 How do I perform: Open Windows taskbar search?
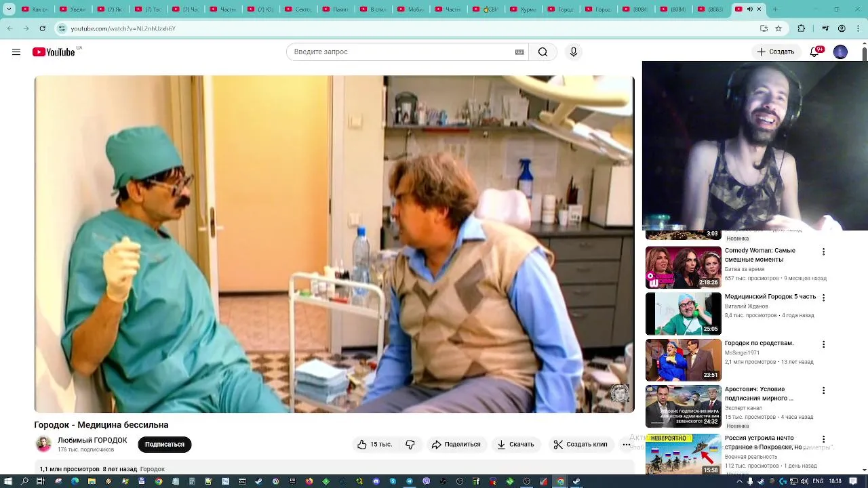coord(25,481)
